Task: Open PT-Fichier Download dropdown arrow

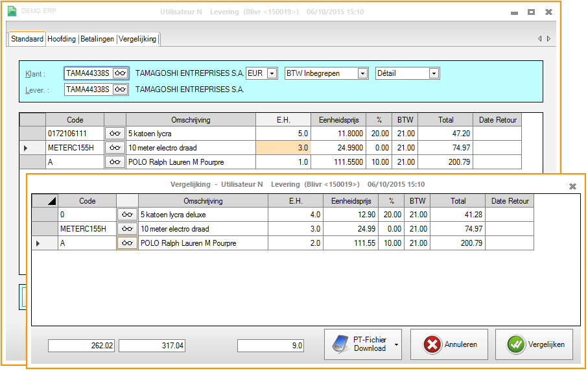Action: point(395,344)
